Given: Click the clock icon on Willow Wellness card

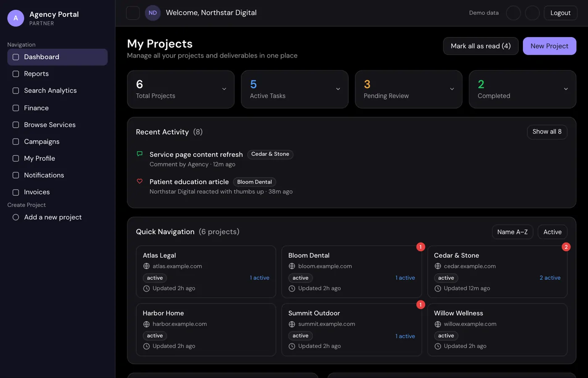Looking at the screenshot, I should coord(438,346).
